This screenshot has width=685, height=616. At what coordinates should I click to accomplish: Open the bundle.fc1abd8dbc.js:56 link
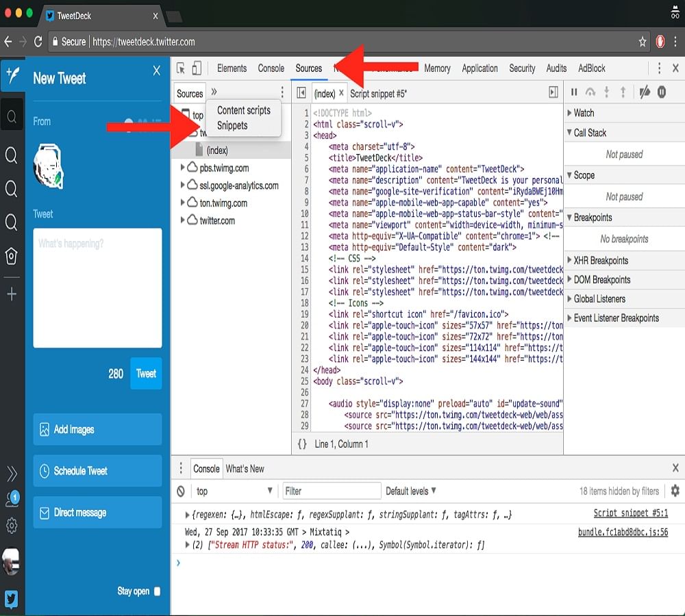pyautogui.click(x=623, y=532)
